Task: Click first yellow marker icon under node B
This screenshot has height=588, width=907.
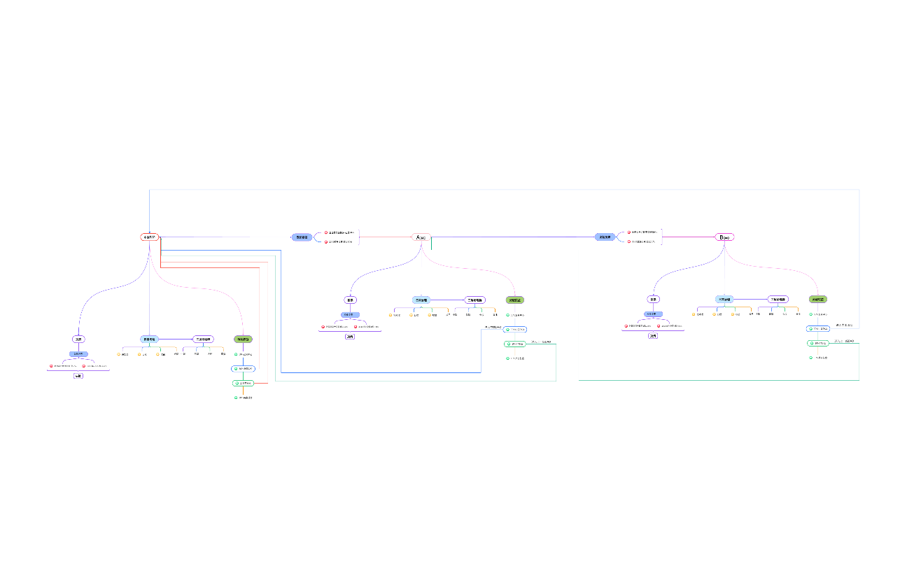Action: click(694, 314)
